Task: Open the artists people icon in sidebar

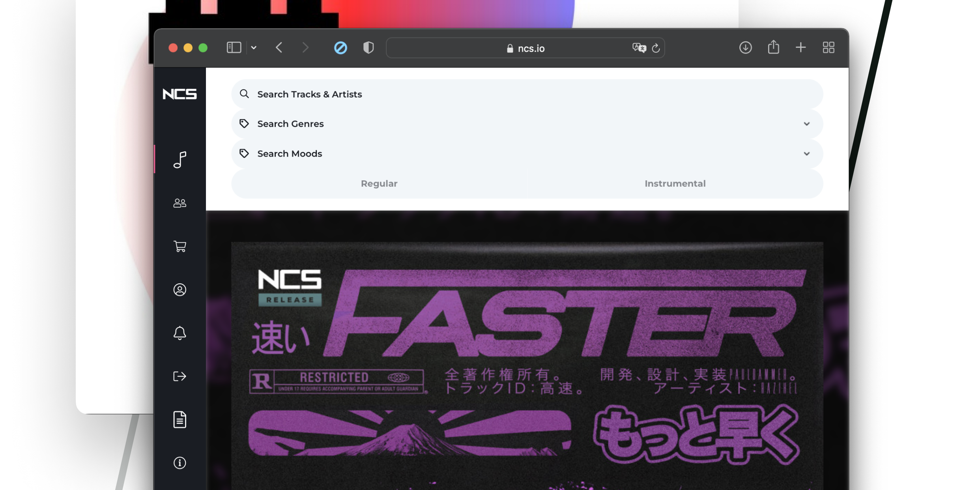Action: pyautogui.click(x=180, y=203)
